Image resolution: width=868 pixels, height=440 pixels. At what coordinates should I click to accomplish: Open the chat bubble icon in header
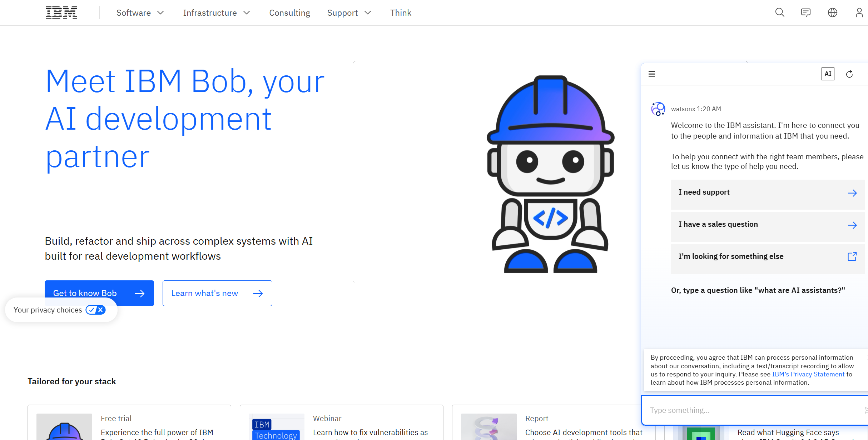[806, 13]
